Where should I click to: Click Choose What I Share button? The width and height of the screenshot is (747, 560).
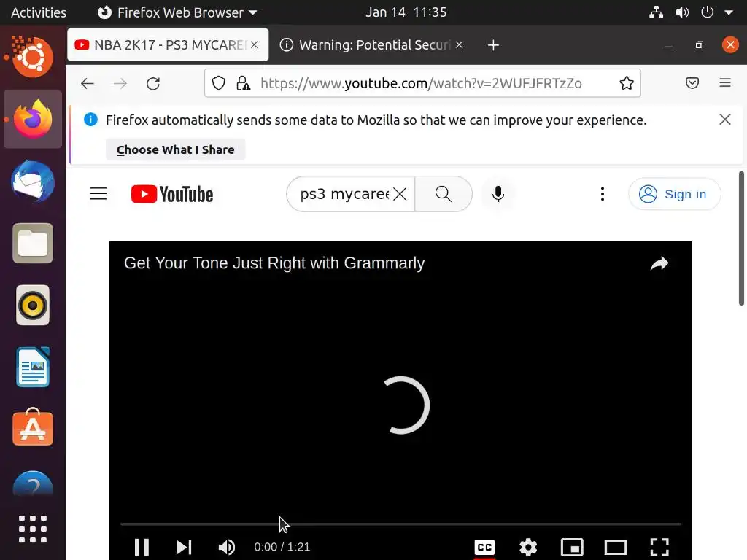click(x=175, y=149)
